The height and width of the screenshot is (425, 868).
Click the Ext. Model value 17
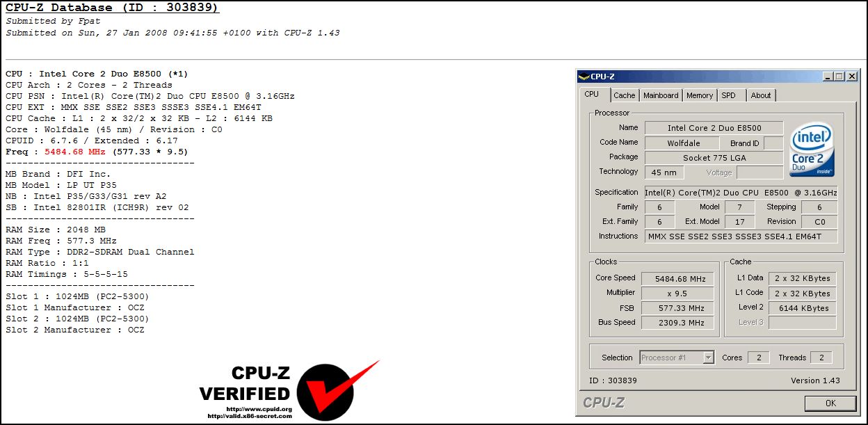point(740,222)
